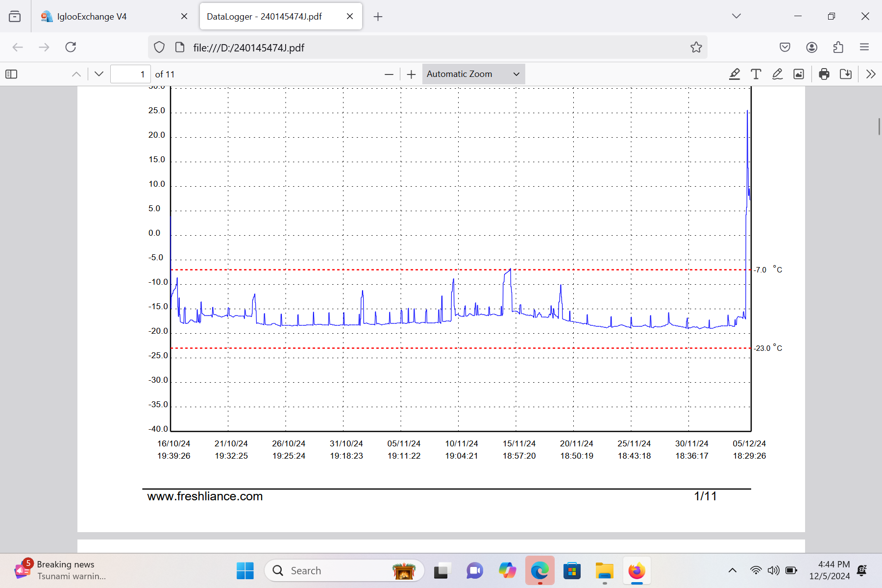Open the Automatic Zoom dropdown
The width and height of the screenshot is (882, 588).
473,74
